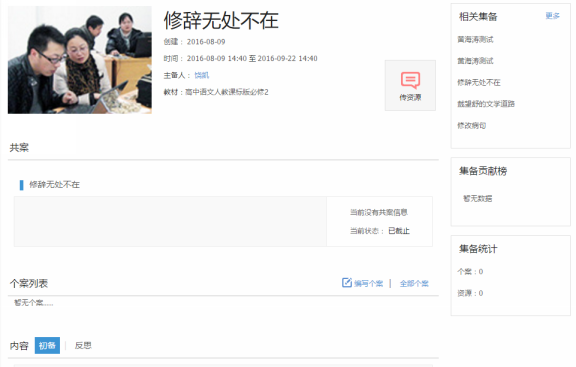The height and width of the screenshot is (367, 576).
Task: Open 修改病句 in related list
Action: point(471,126)
